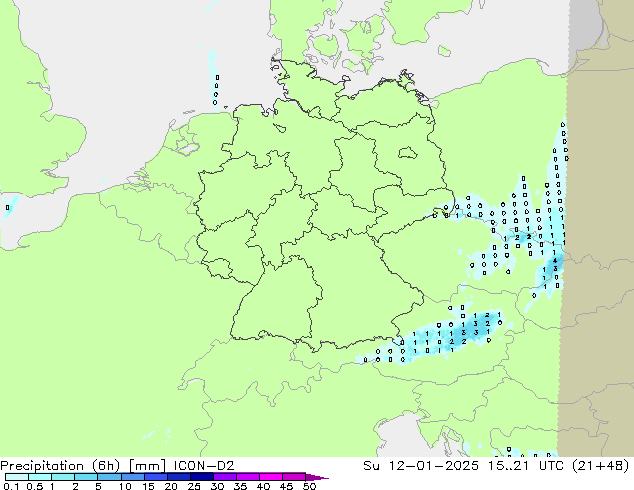Screen dimensions: 634x490
Task: Click the value 4 precipitation cell on the eastern edge
Action: tap(555, 261)
